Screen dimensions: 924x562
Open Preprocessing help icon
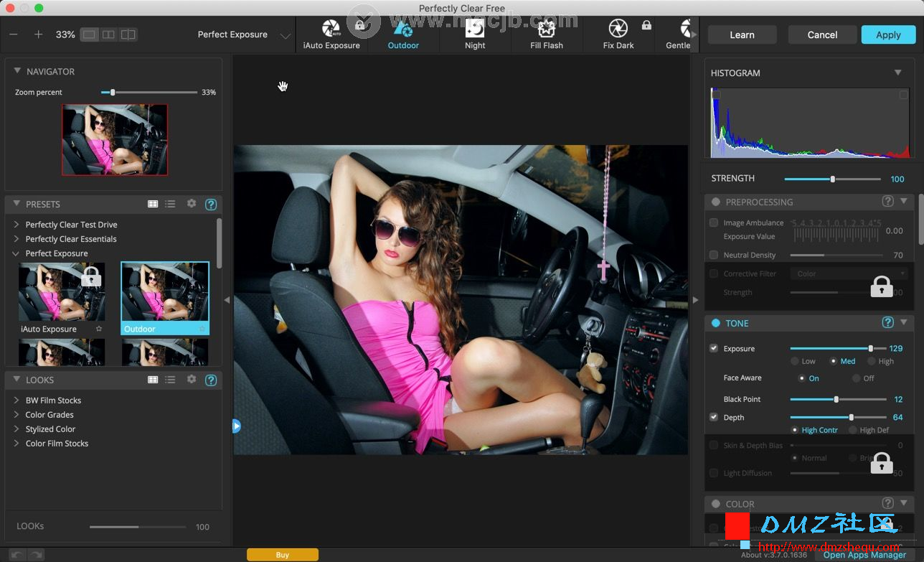pyautogui.click(x=887, y=202)
